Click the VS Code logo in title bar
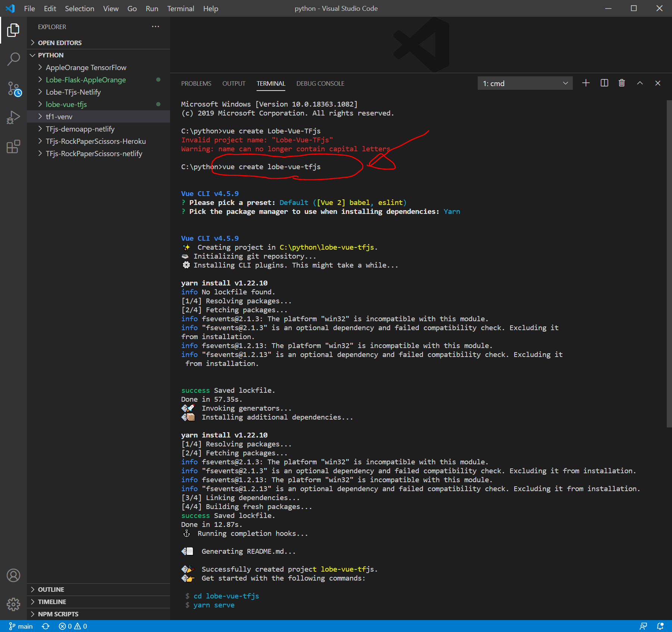672x632 pixels. point(10,8)
